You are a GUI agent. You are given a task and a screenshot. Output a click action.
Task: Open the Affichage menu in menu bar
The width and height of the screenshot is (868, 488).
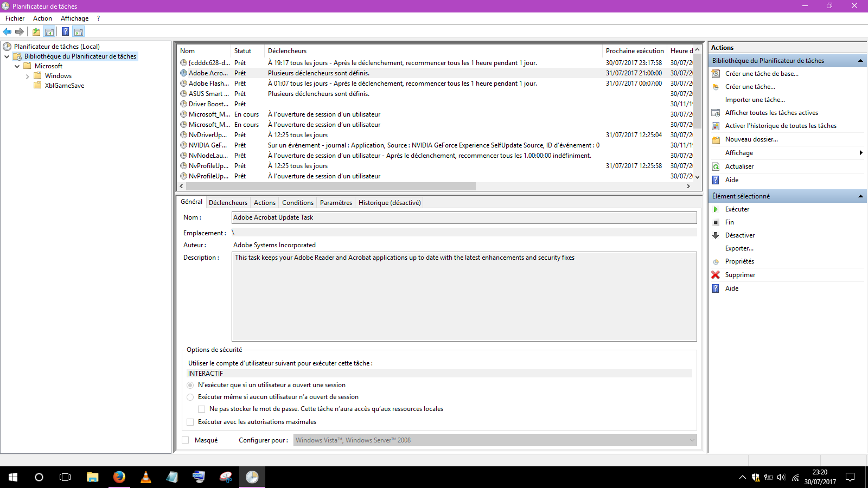pyautogui.click(x=74, y=18)
